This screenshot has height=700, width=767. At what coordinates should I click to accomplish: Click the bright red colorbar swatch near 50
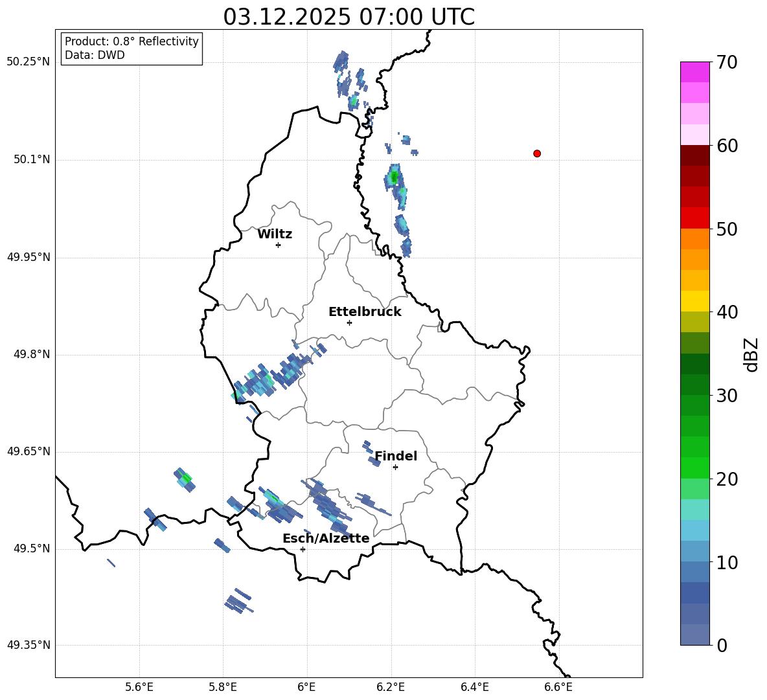(695, 218)
